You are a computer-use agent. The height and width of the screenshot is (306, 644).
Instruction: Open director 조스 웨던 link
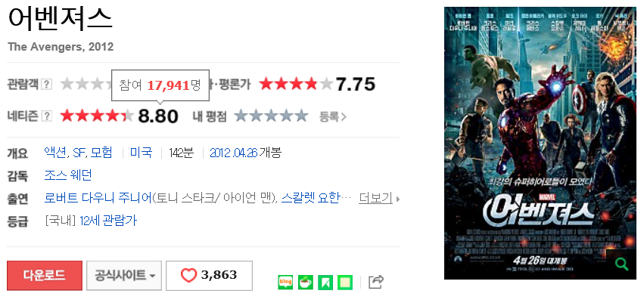pos(68,175)
